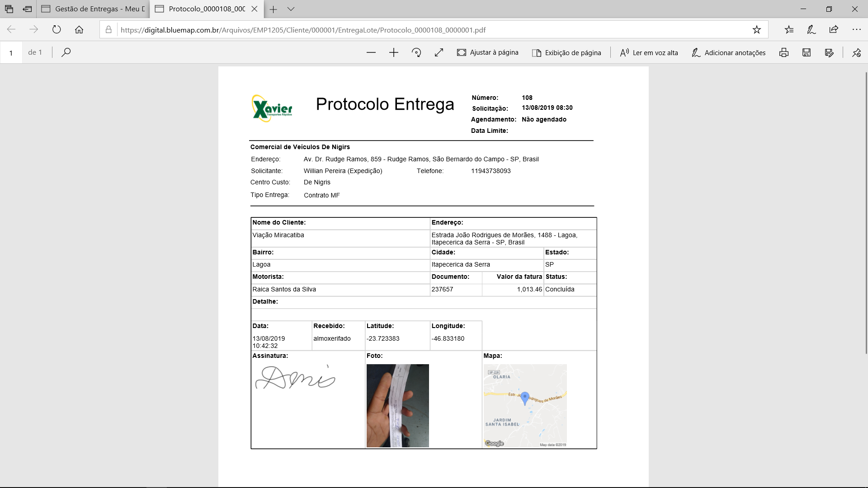This screenshot has height=488, width=868.
Task: Open the Edge settings menu (...)
Action: coord(857,29)
